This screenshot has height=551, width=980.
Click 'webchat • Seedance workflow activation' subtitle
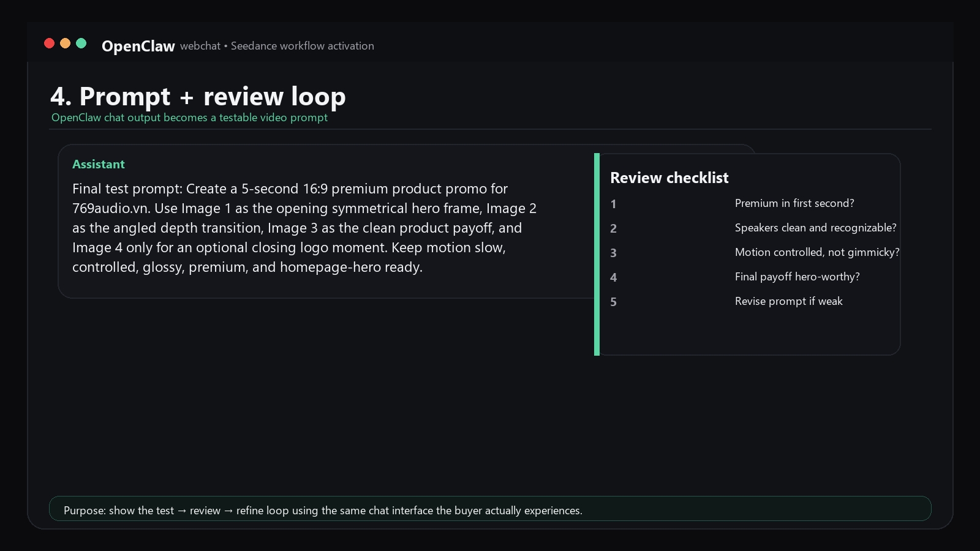click(x=277, y=46)
